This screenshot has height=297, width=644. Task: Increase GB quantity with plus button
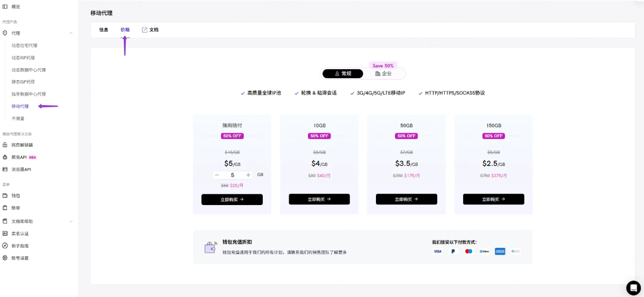[249, 175]
